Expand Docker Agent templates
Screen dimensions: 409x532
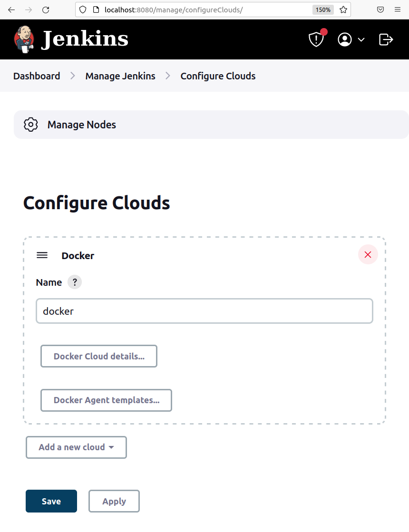pos(106,400)
